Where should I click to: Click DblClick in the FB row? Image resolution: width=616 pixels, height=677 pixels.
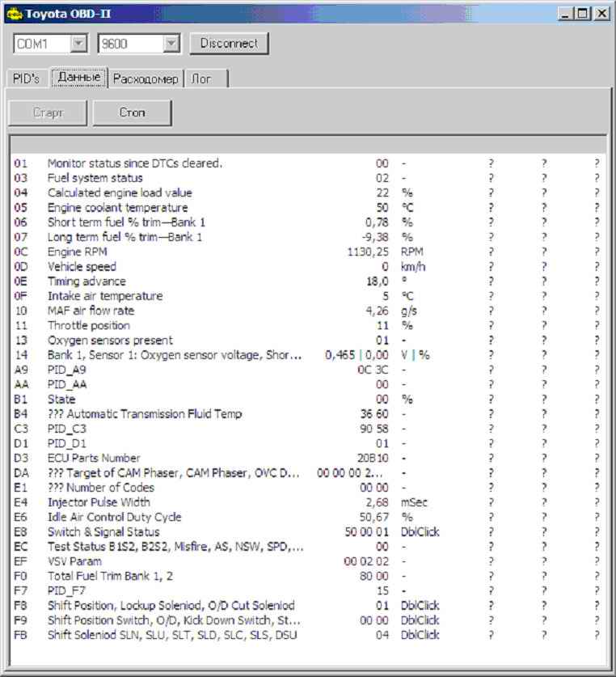coord(420,635)
